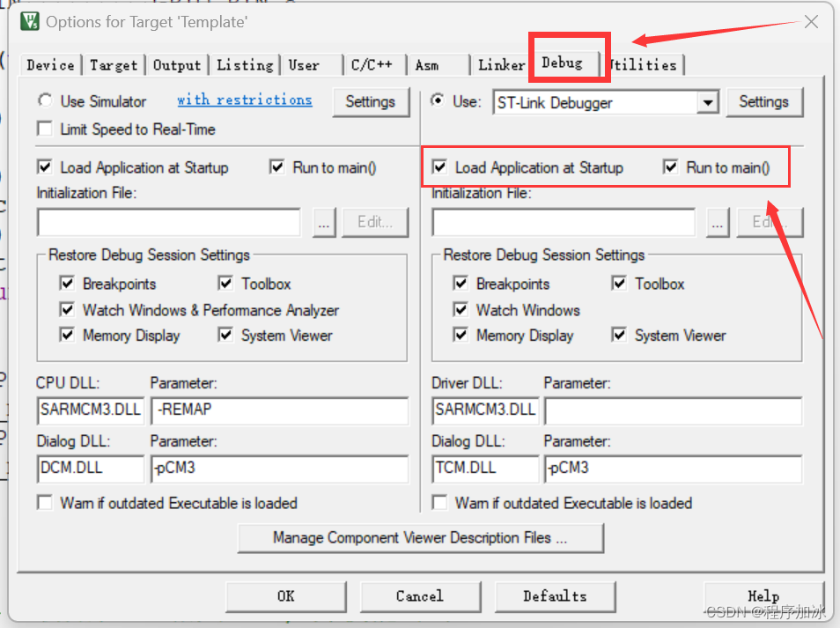Screen dimensions: 840x628
Task: Toggle Watch Windows & Performance Analyzer checkbox
Action: (68, 309)
